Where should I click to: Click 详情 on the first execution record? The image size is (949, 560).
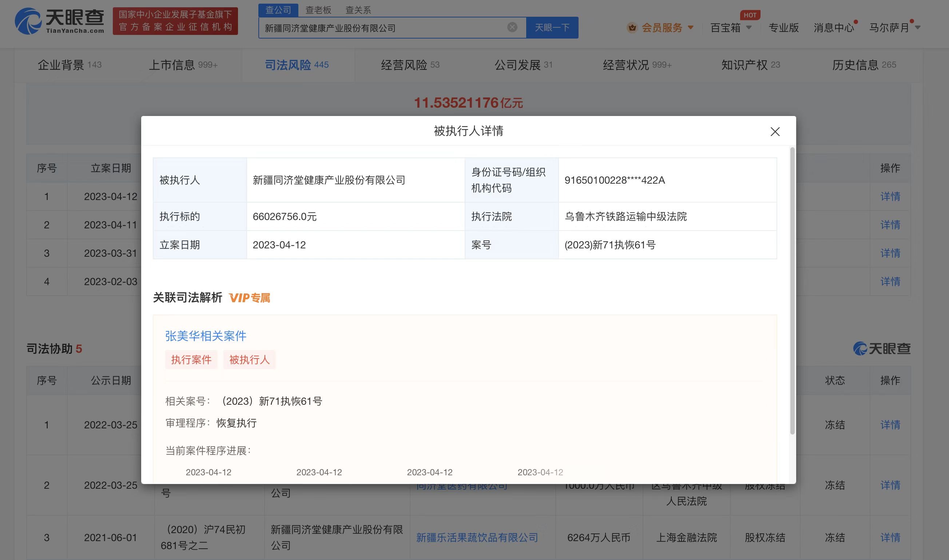[x=890, y=196]
